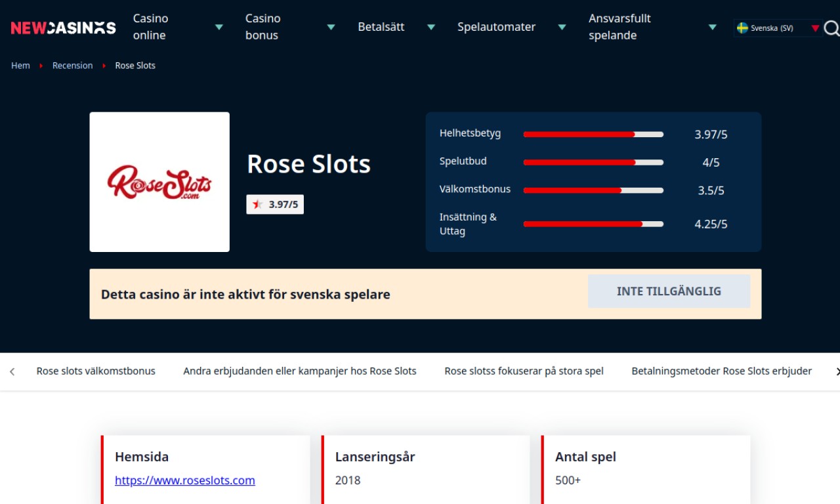Open Casino bonus menu
840x504 pixels.
click(x=263, y=27)
